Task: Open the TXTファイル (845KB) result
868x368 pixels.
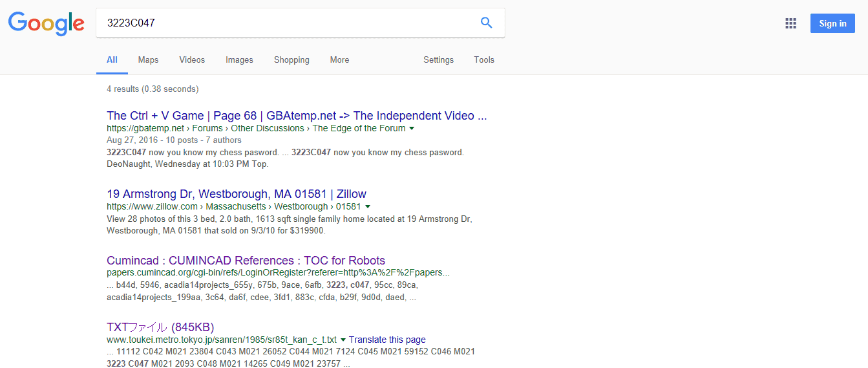Action: [x=160, y=327]
